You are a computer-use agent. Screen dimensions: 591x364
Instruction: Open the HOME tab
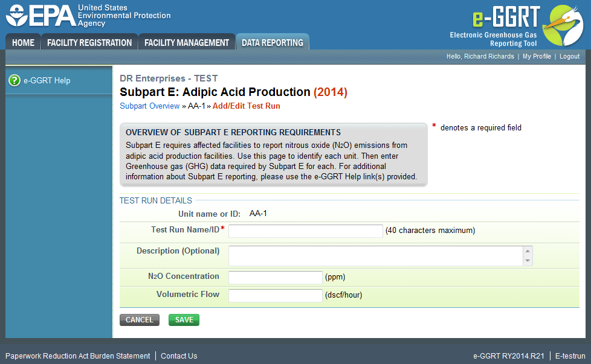coord(23,42)
